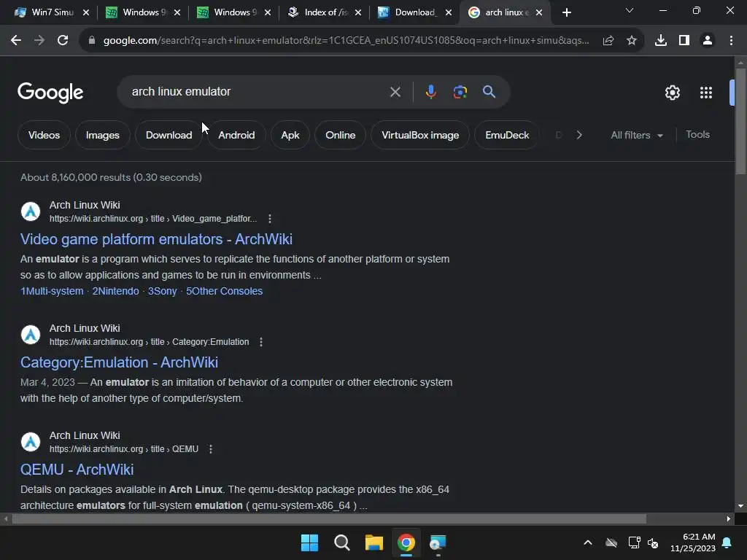Open Chrome downloads icon
The width and height of the screenshot is (747, 560).
point(660,41)
